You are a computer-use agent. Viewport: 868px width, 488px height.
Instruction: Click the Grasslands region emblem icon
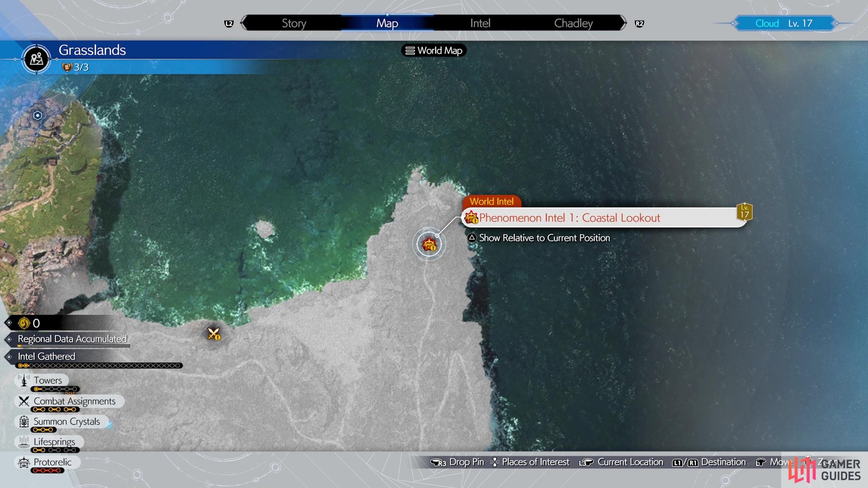tap(37, 59)
